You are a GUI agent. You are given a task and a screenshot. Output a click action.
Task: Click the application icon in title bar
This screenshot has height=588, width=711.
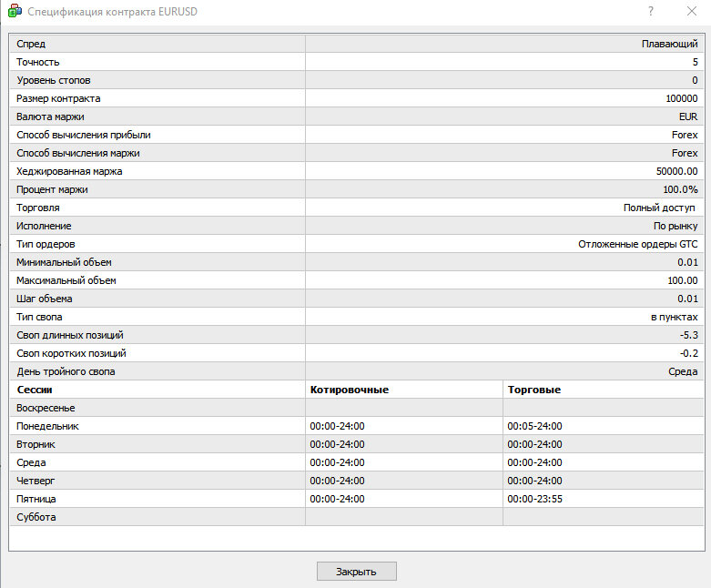(15, 11)
